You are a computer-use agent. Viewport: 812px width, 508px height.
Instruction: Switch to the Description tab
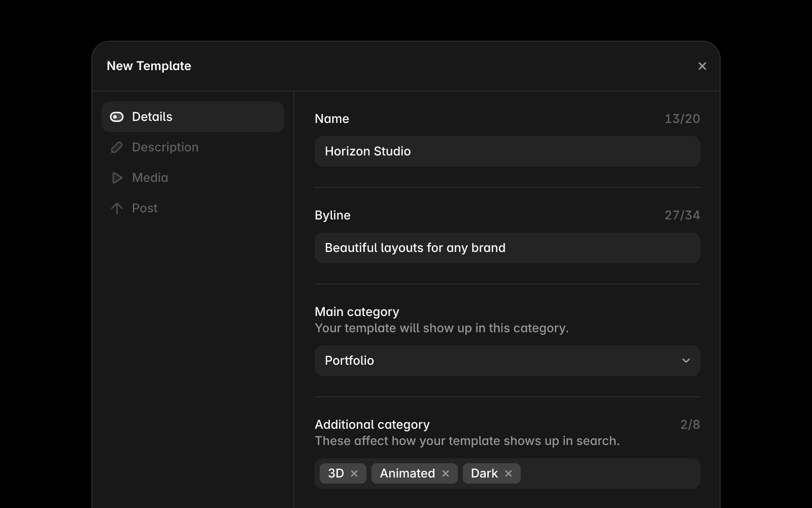pyautogui.click(x=193, y=147)
